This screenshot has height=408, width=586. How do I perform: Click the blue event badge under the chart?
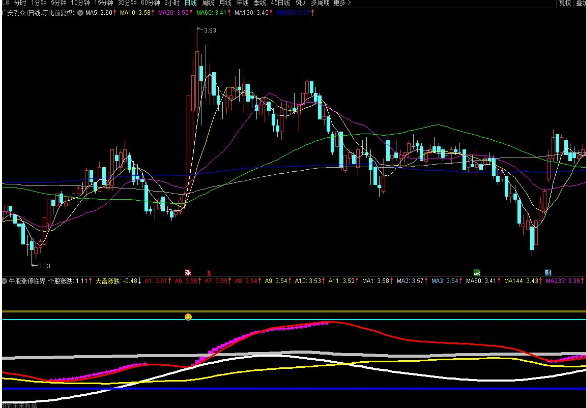pyautogui.click(x=548, y=272)
